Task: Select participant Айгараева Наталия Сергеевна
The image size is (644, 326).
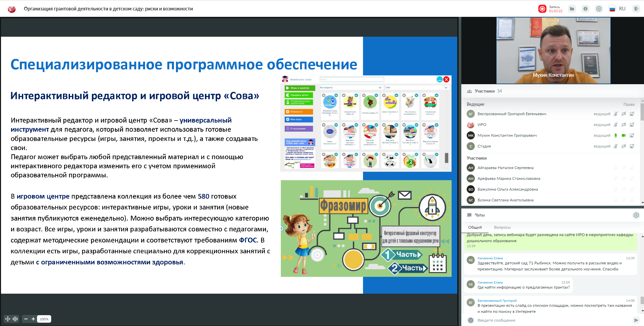Action: click(505, 168)
